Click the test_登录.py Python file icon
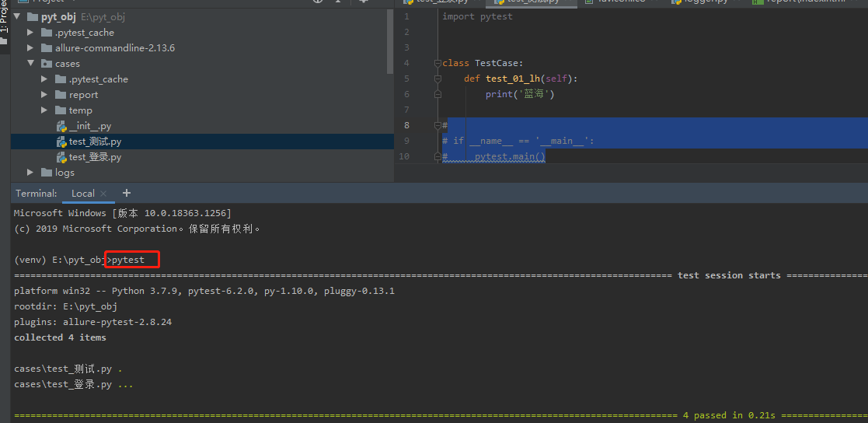868x423 pixels. pos(61,157)
